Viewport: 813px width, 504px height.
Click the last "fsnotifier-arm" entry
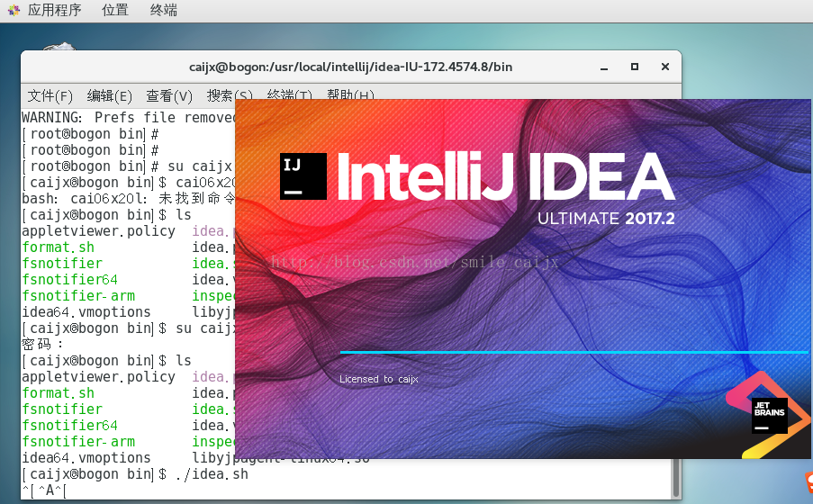(78, 442)
